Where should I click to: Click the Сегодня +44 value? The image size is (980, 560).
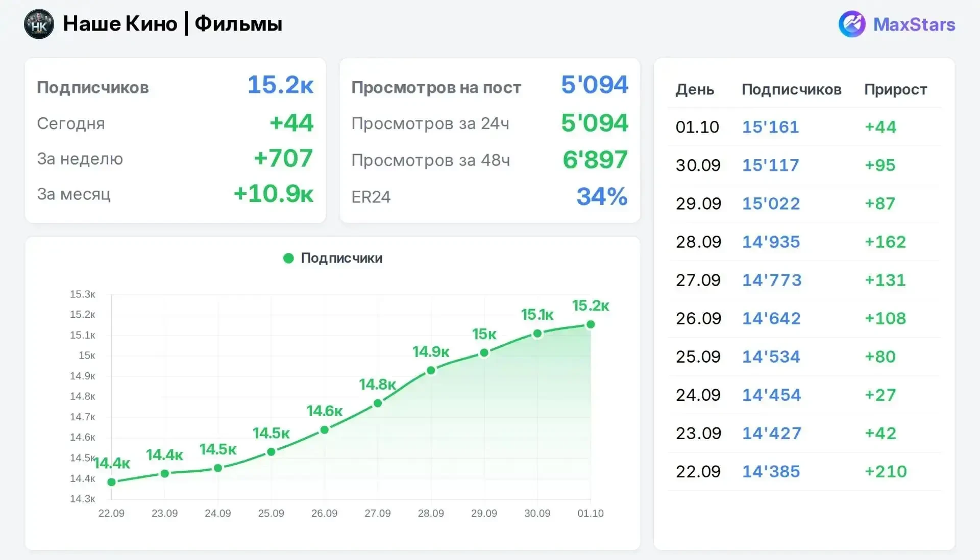pos(291,123)
